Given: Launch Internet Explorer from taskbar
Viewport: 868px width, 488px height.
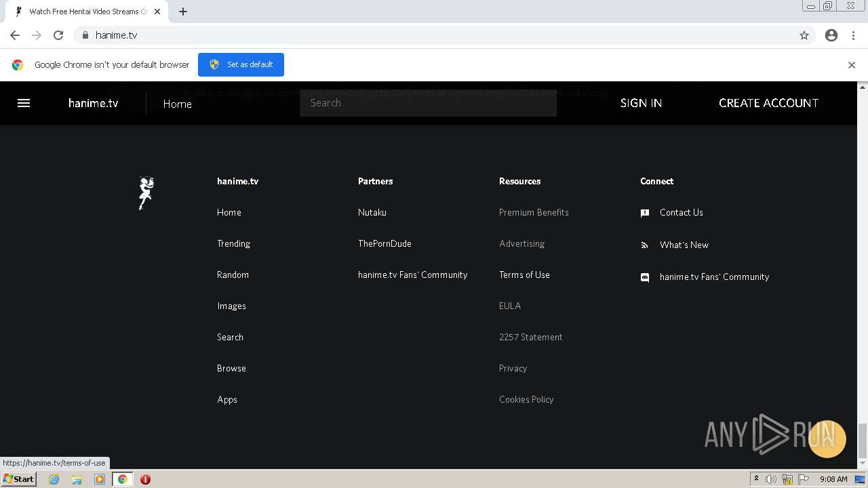Looking at the screenshot, I should (x=54, y=479).
